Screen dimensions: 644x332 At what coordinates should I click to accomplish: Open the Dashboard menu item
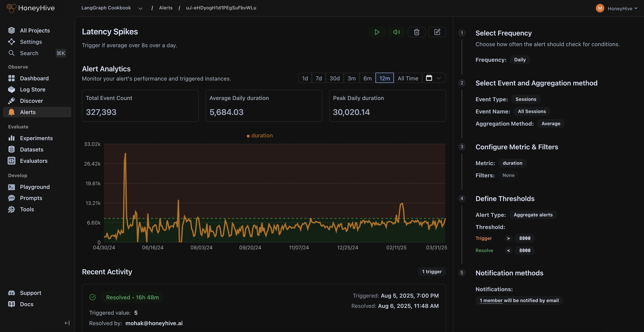(34, 78)
